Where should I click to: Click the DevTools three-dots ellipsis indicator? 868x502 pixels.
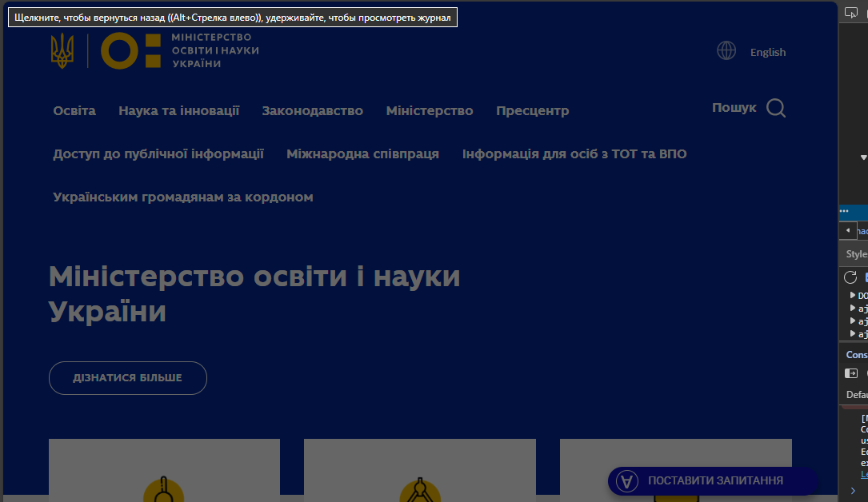[844, 211]
